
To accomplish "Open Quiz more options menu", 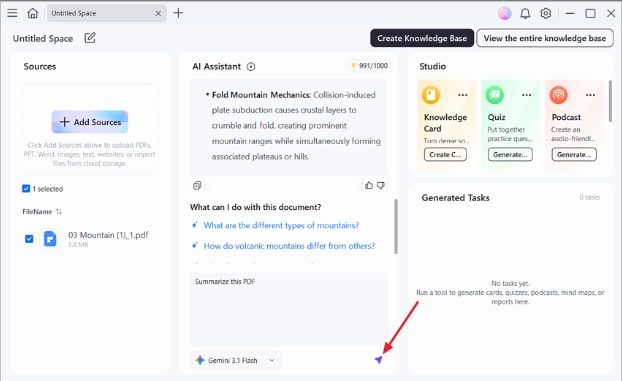I will coord(526,95).
